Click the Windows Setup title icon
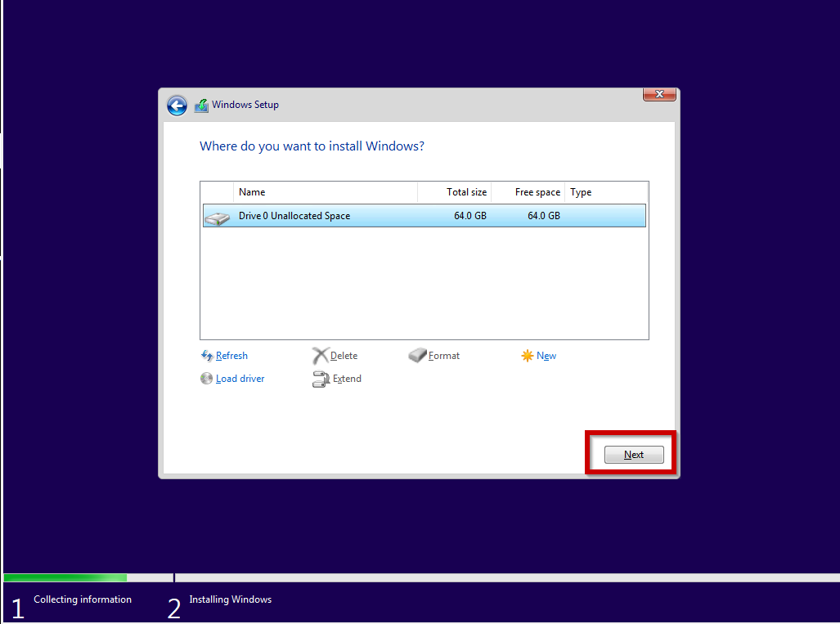 201,105
